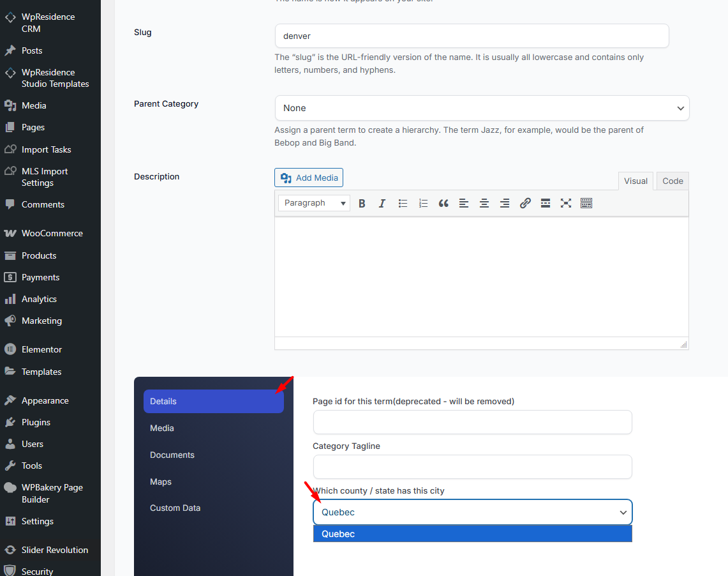Open the Parent Category dropdown
728x576 pixels.
482,108
